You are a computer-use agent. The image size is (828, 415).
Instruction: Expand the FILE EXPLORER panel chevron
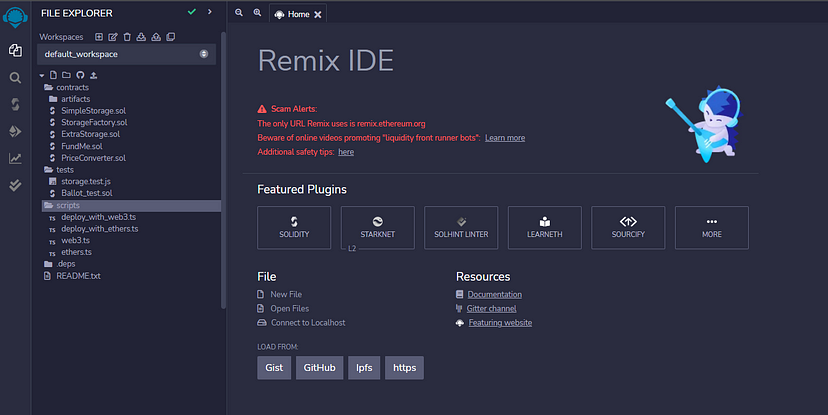[210, 12]
